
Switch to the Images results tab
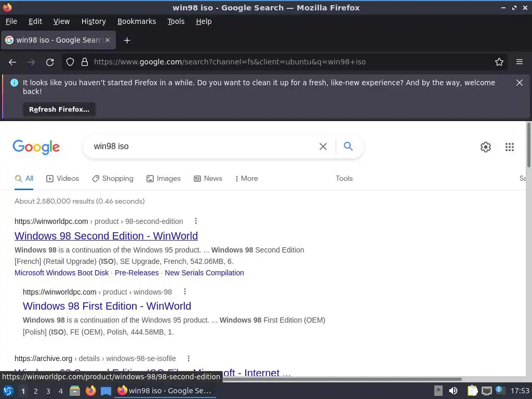pos(164,179)
